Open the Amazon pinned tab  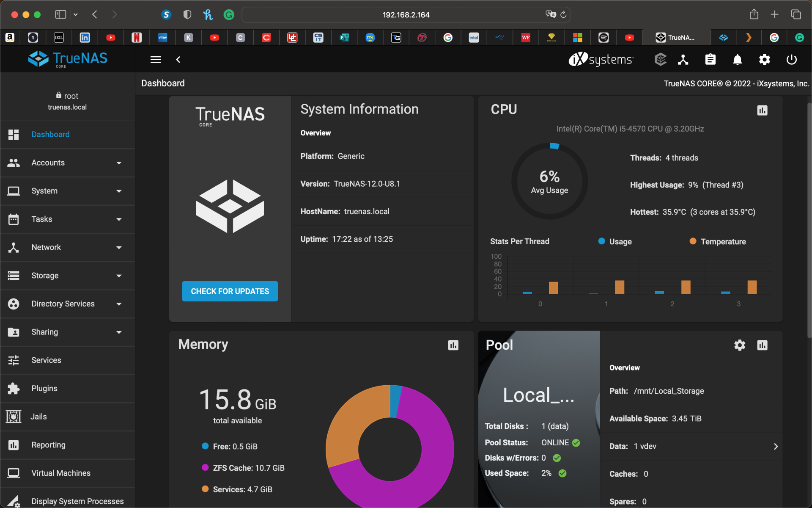click(x=10, y=38)
